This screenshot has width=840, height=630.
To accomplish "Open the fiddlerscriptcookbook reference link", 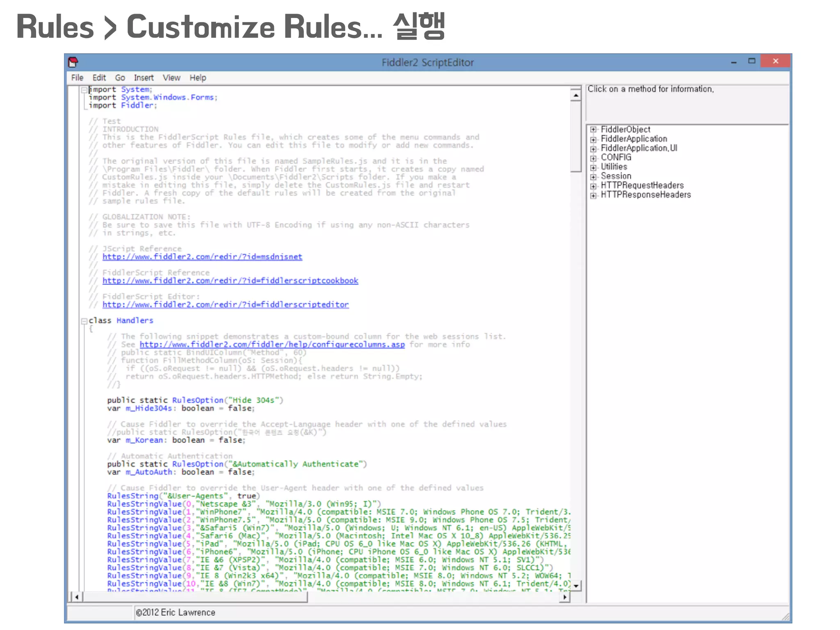I will pos(230,281).
